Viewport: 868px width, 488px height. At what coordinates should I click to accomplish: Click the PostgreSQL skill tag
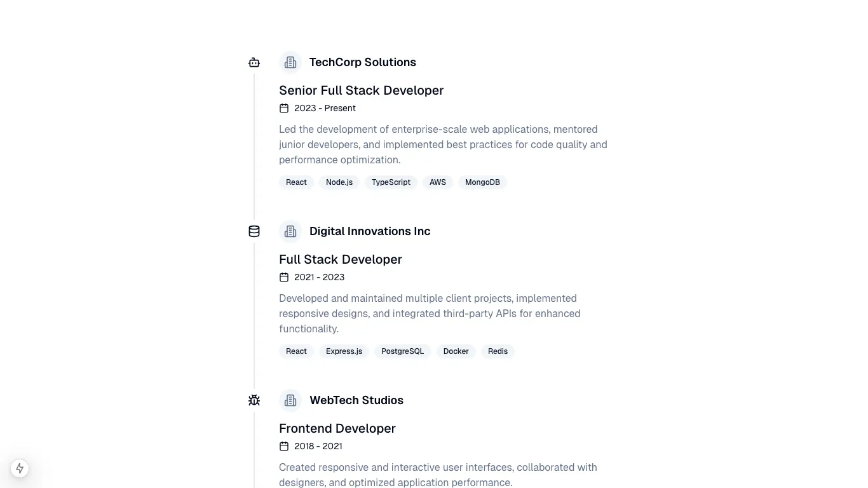(x=402, y=351)
